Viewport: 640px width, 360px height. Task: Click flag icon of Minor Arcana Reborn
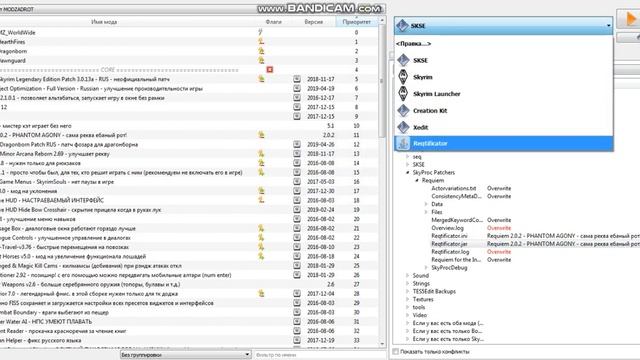(261, 154)
